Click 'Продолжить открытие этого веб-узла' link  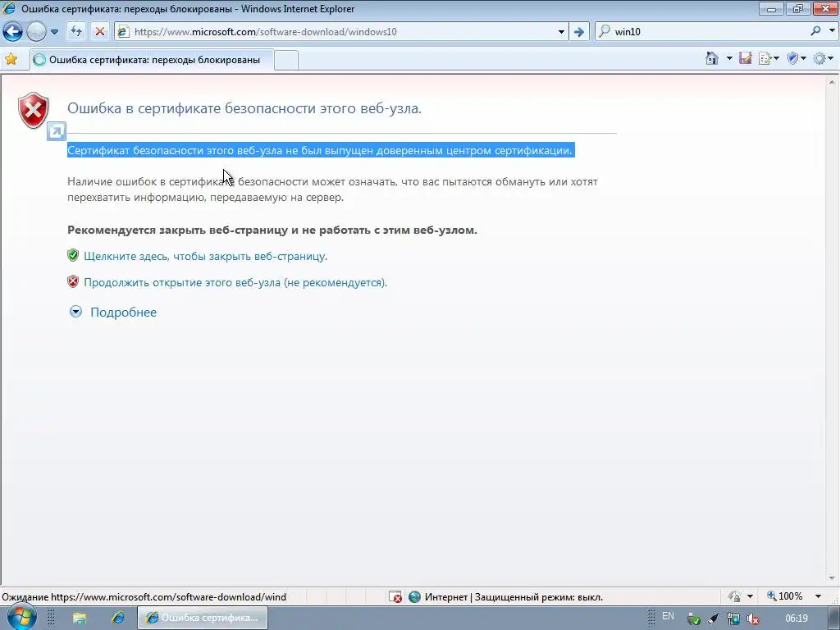[235, 282]
